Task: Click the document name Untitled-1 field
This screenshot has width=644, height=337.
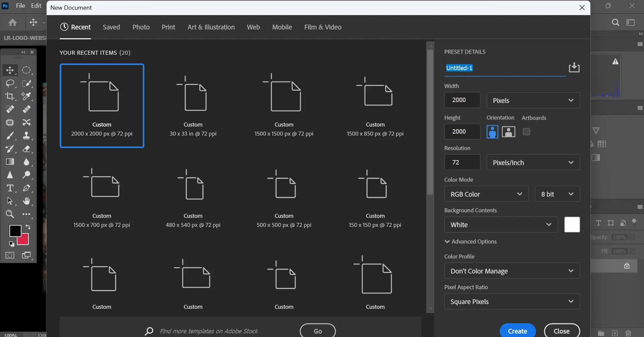Action: tap(505, 68)
